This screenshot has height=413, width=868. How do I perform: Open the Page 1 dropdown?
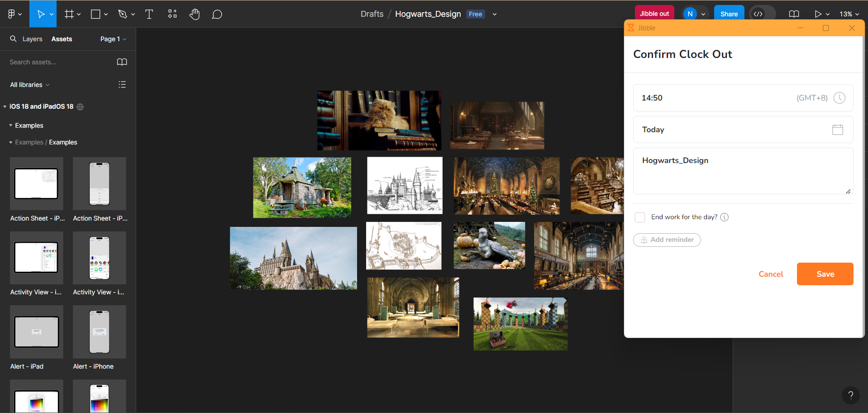click(113, 39)
